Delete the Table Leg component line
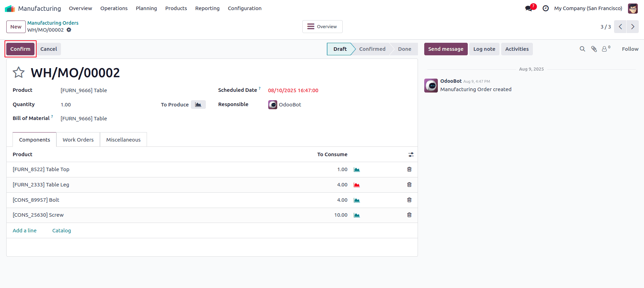644x288 pixels. click(409, 185)
